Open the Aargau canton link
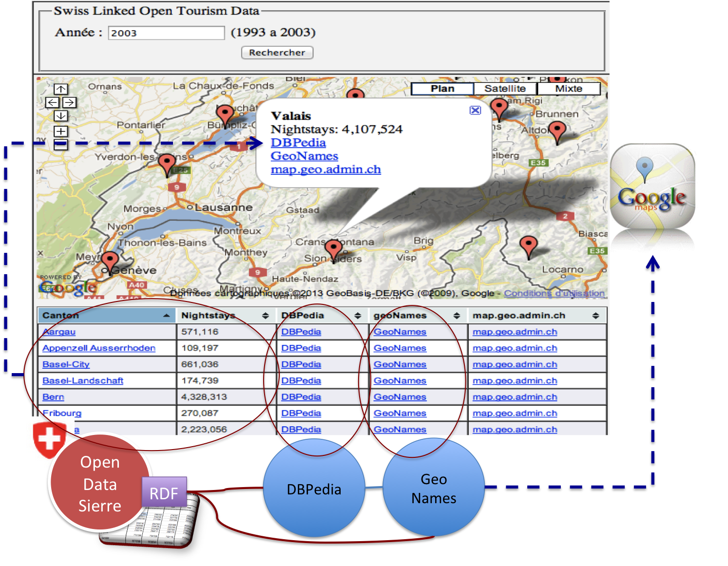 59,332
